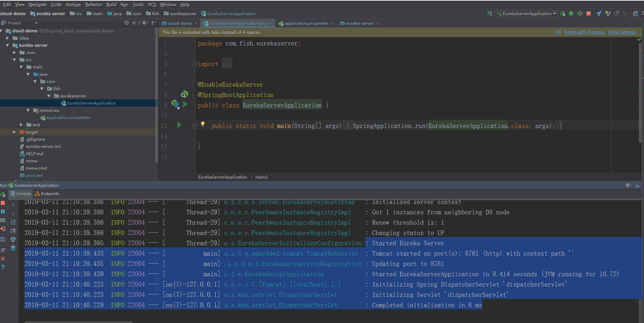The width and height of the screenshot is (644, 323).
Task: Close the EurekaServerApplication.java tab
Action: point(271,23)
